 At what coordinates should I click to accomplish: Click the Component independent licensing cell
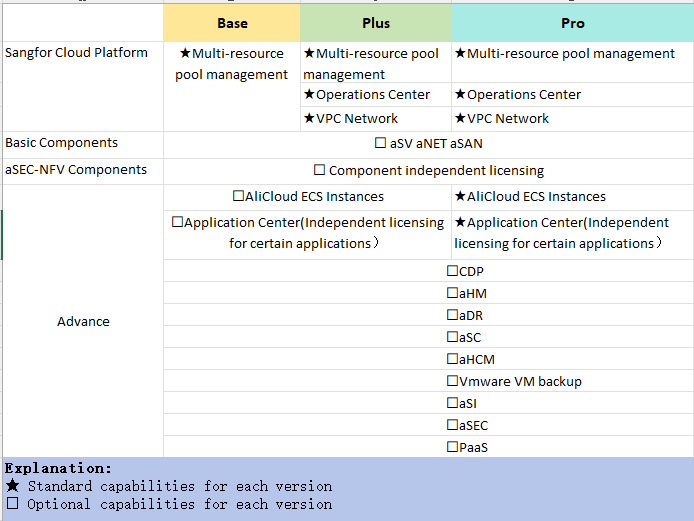point(428,171)
